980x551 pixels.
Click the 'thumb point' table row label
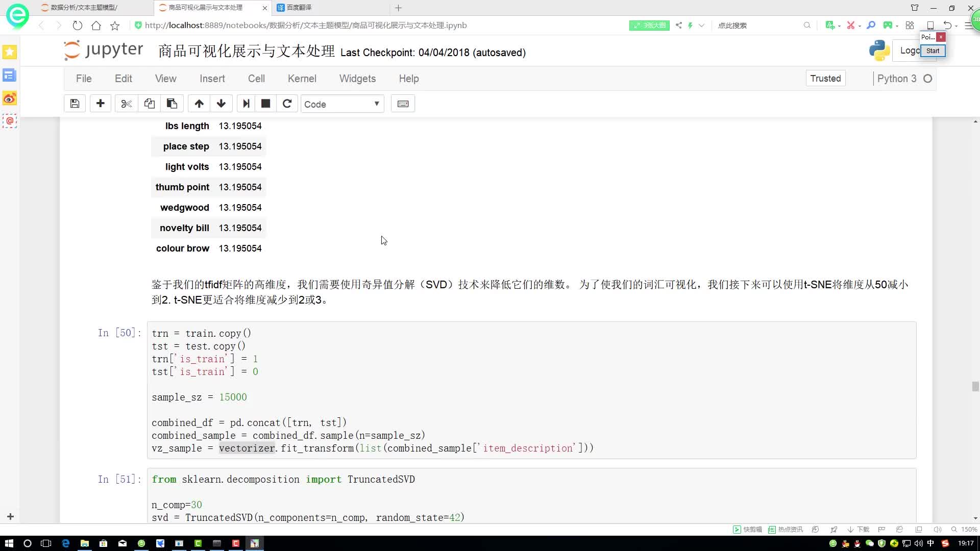coord(182,187)
